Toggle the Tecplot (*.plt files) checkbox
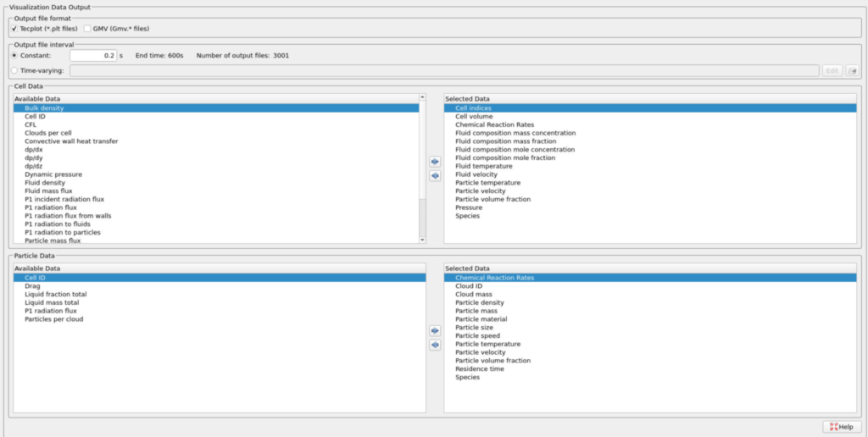 tap(14, 29)
